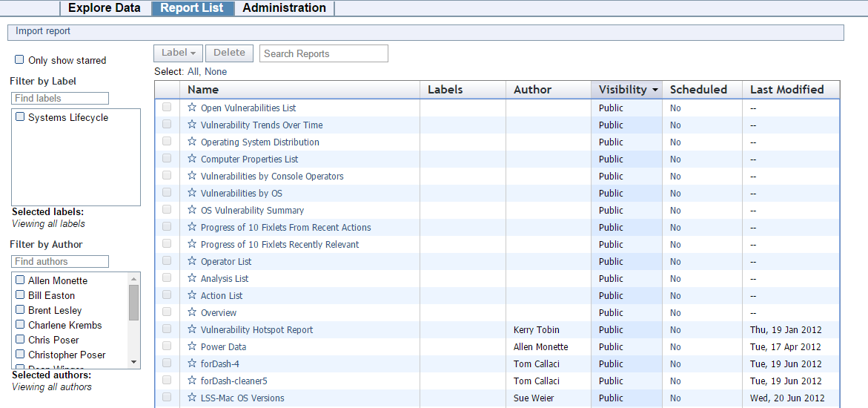Star the forDash-4 report
Image resolution: width=868 pixels, height=408 pixels.
point(192,363)
